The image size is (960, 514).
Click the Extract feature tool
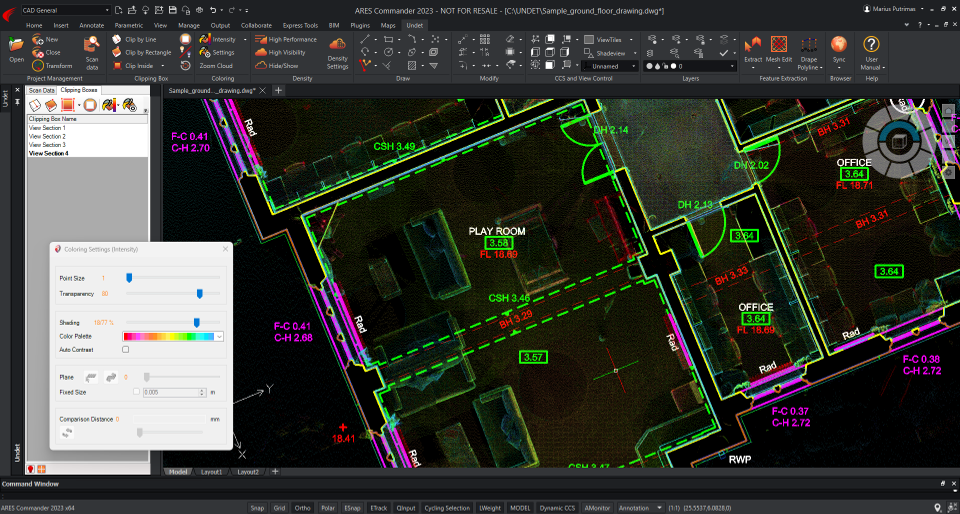(752, 51)
